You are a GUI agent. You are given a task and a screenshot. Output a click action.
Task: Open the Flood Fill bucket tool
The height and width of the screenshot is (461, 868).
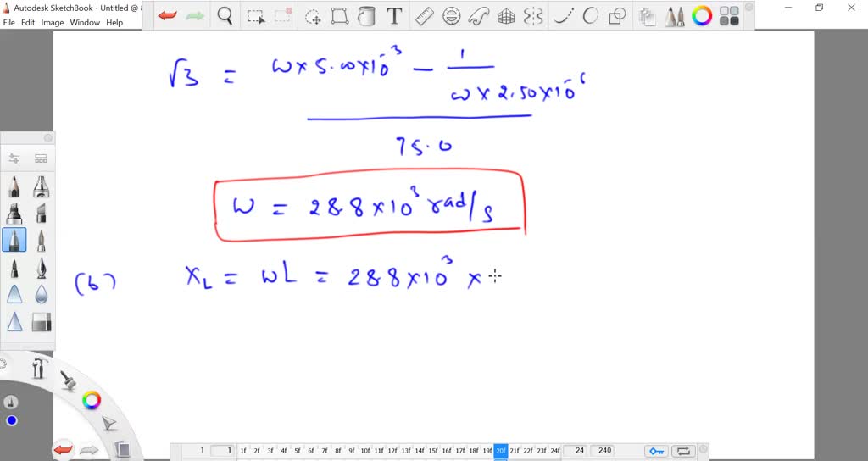pos(366,16)
